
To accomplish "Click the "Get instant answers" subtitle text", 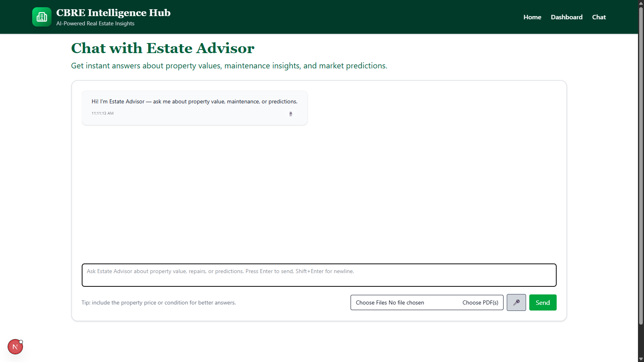I will coord(229,66).
